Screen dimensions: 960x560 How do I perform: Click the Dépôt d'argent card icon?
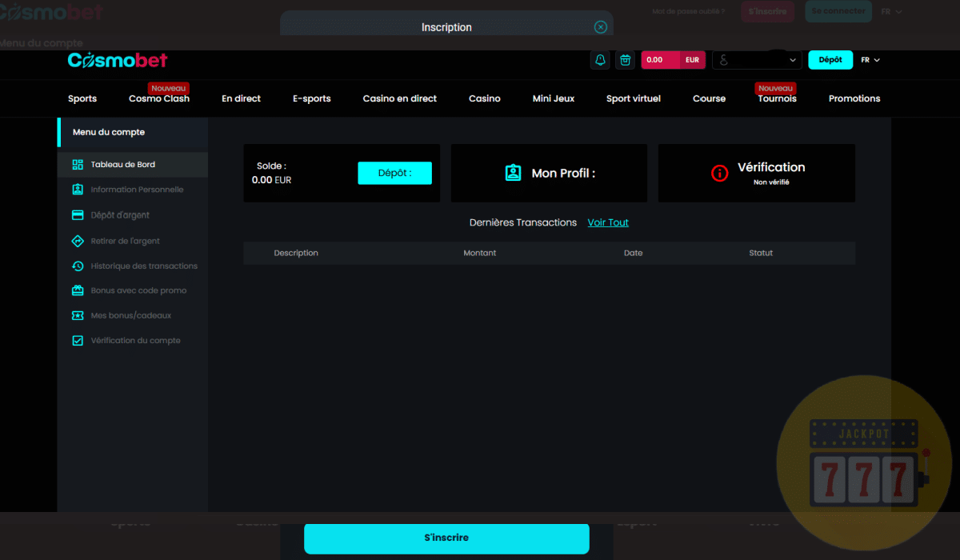coord(78,215)
